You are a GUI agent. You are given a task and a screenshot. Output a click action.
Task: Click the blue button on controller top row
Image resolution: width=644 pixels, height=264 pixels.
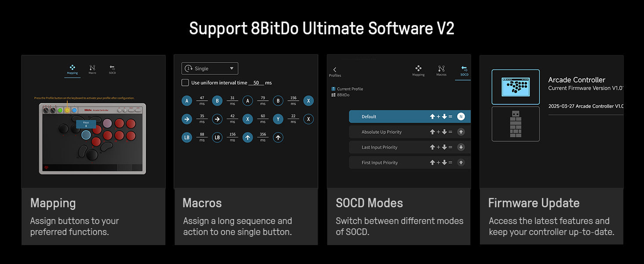(74, 110)
